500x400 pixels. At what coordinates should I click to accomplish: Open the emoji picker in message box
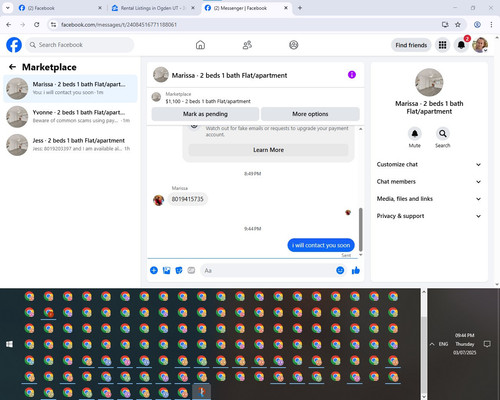click(340, 270)
